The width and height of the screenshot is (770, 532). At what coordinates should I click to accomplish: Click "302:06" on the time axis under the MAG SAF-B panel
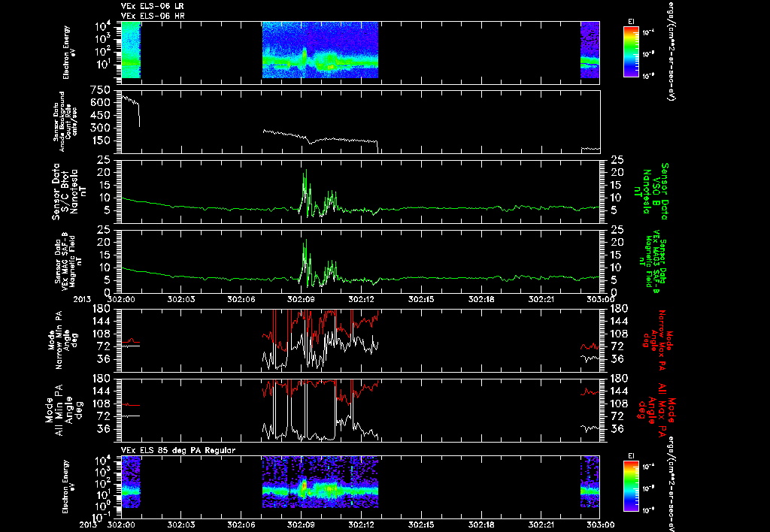241,299
